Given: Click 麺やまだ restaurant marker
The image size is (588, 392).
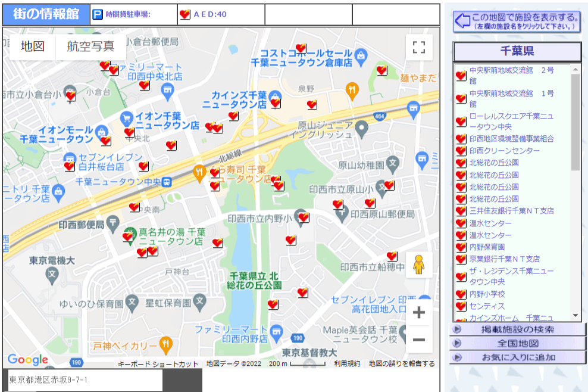Looking at the screenshot, I should point(352,91).
